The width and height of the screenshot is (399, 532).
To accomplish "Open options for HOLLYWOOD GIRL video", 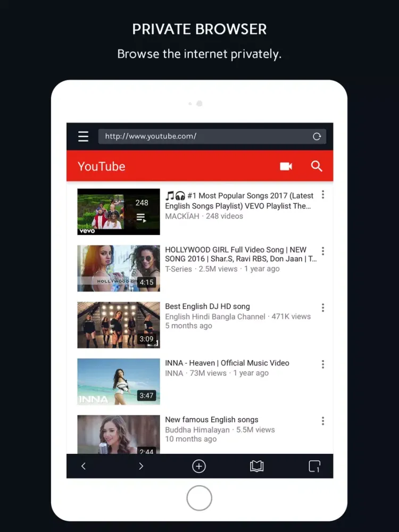I will pos(323,251).
